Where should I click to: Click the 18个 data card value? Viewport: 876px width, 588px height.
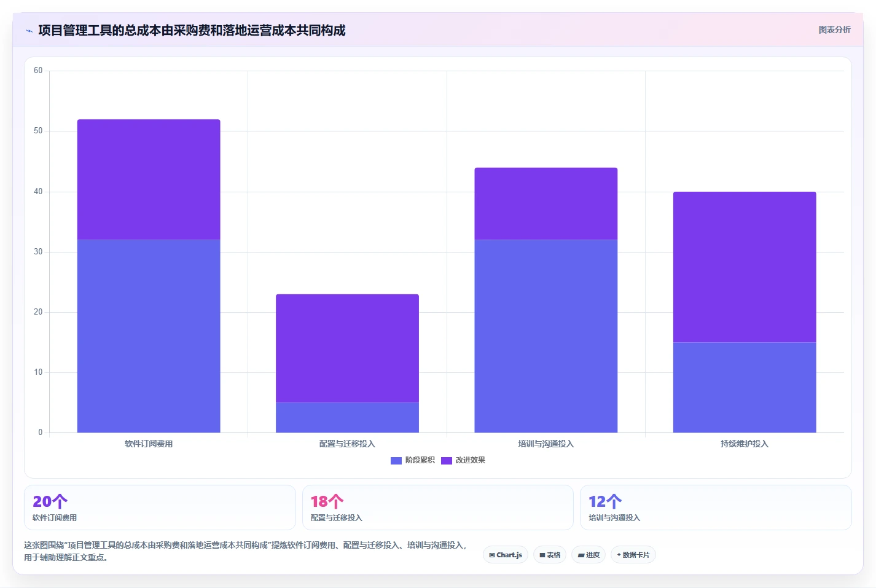(327, 501)
